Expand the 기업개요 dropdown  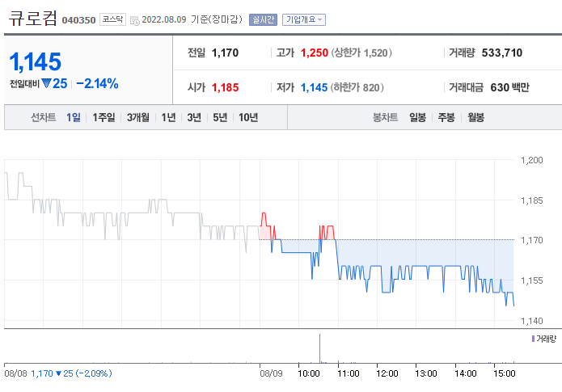[x=304, y=19]
